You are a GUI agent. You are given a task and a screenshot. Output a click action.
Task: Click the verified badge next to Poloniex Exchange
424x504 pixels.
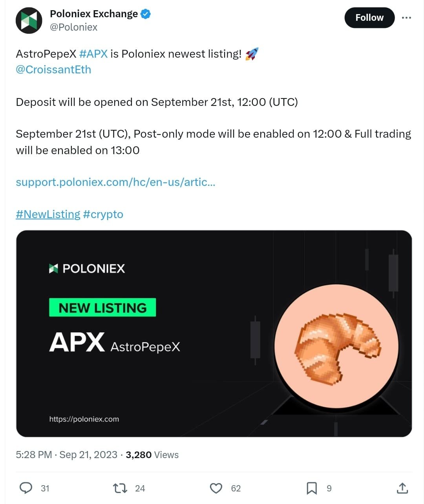point(145,13)
